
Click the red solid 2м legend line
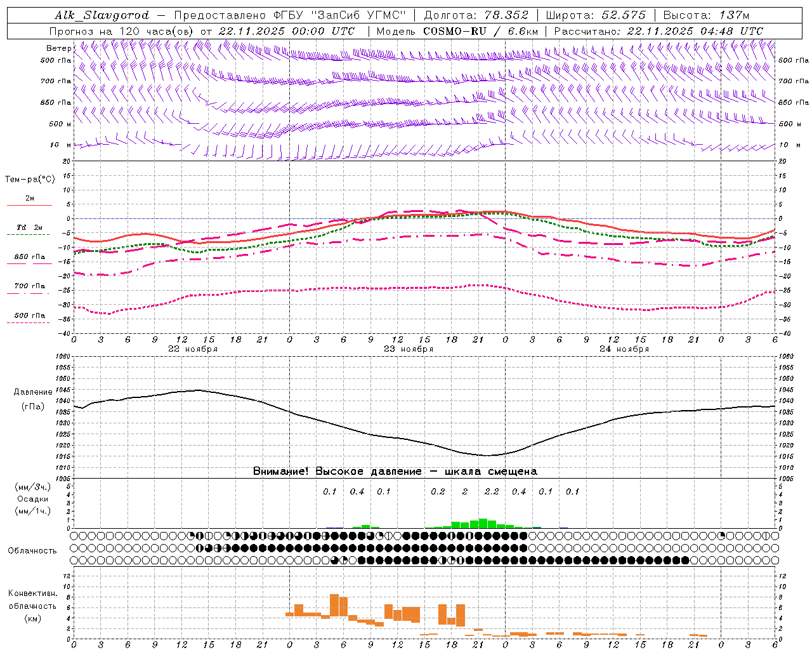[x=29, y=205]
